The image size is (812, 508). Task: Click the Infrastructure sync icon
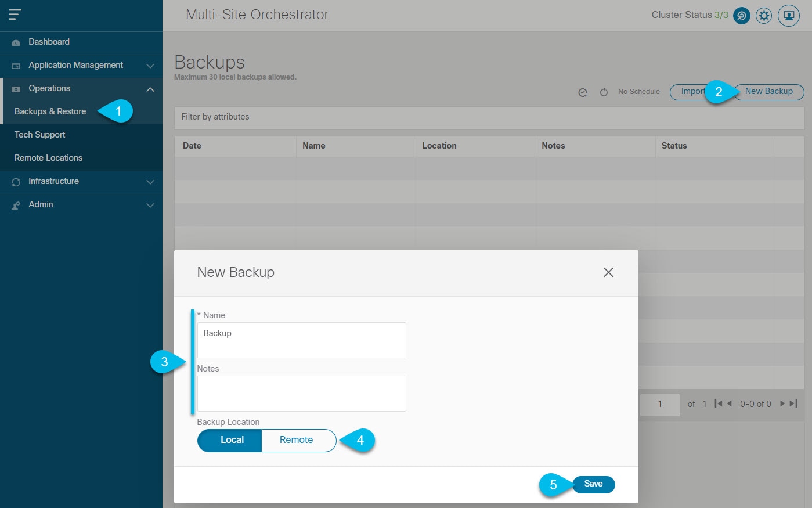(x=16, y=182)
